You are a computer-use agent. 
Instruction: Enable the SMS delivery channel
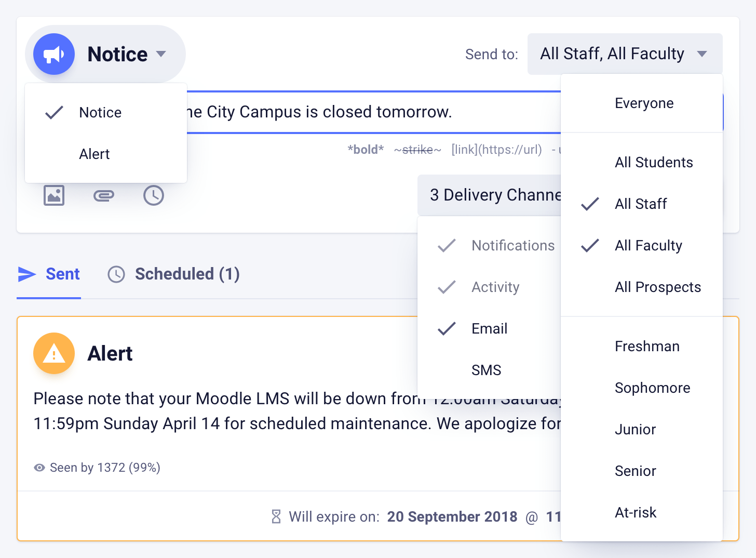(486, 370)
